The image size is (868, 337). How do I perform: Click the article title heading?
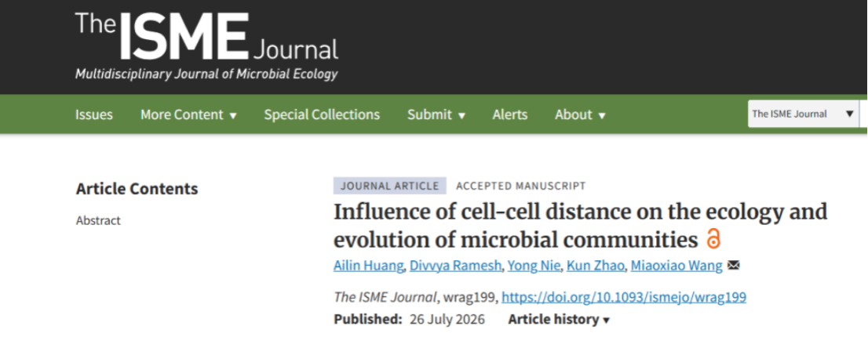[580, 226]
